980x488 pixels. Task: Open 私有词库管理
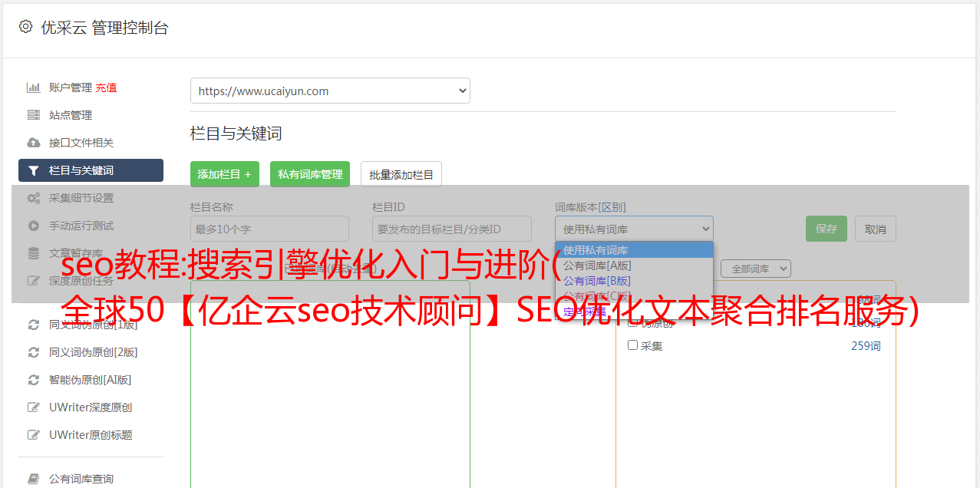click(x=310, y=174)
